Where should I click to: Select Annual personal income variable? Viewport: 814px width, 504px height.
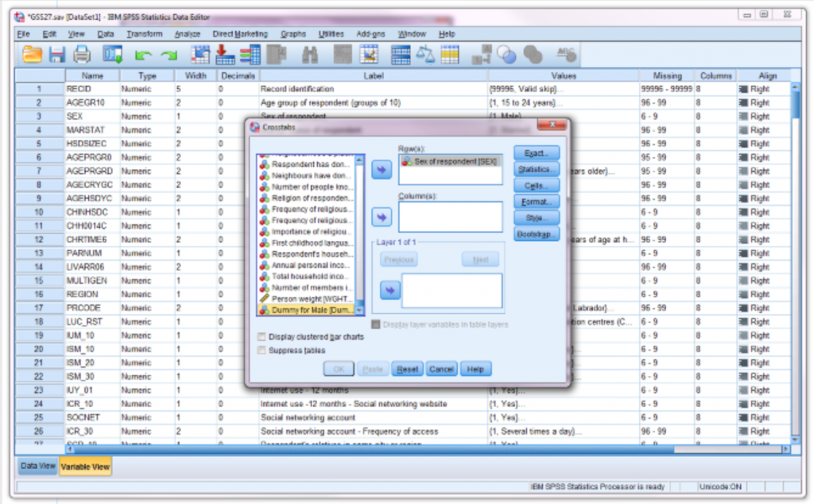coord(307,266)
